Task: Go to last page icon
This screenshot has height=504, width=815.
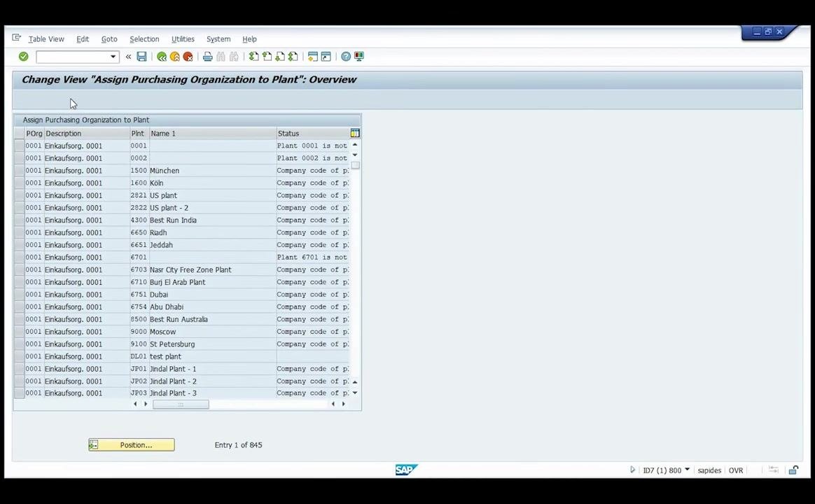Action: click(293, 56)
